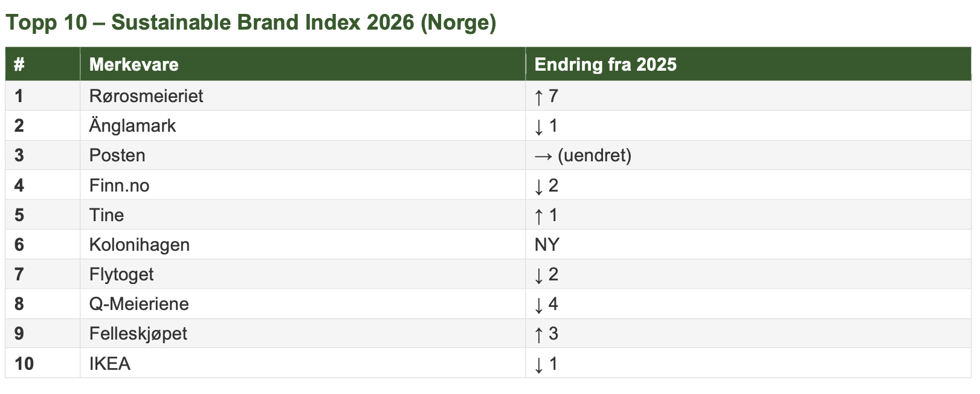
Task: Click the title 'Topp 10 – Sustainable Brand Index 2026'
Action: (251, 23)
